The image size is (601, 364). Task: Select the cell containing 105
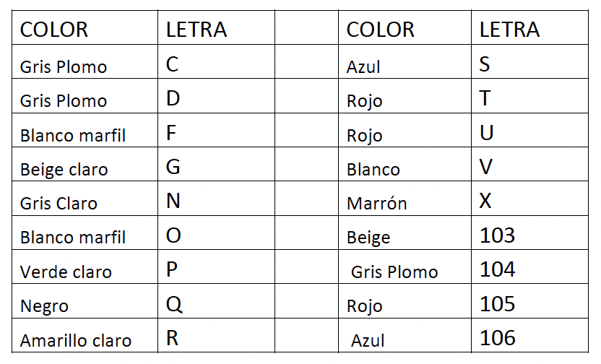click(498, 303)
